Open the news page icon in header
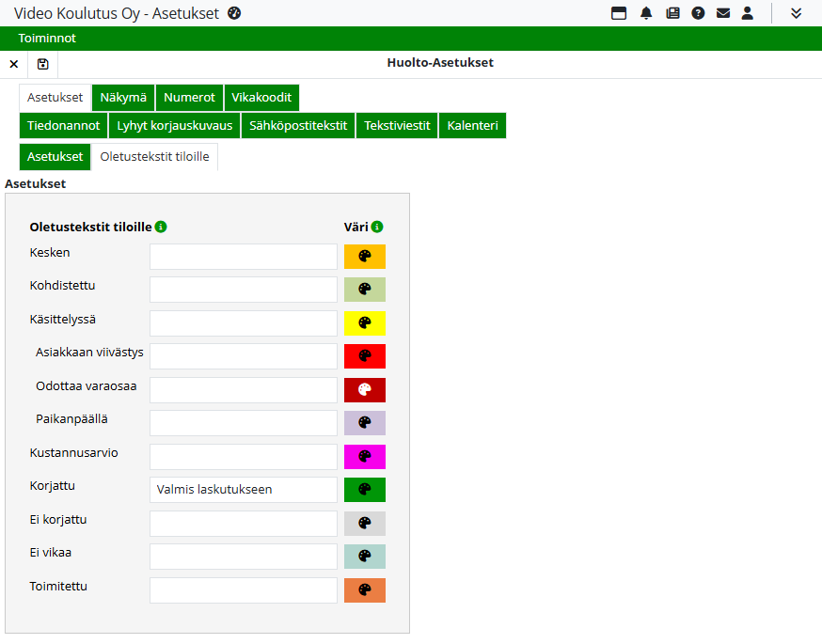The width and height of the screenshot is (822, 644). coord(672,13)
